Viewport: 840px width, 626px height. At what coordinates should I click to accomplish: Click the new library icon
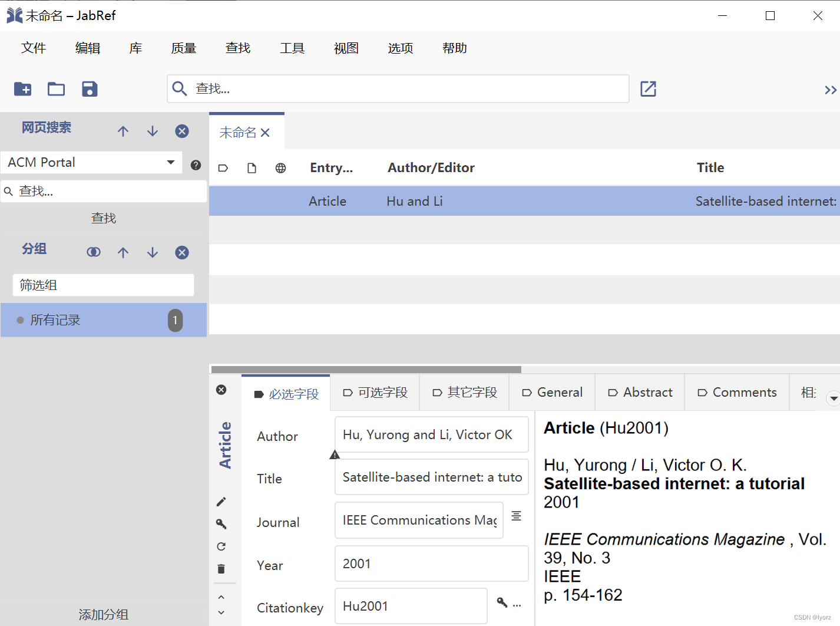pos(22,89)
